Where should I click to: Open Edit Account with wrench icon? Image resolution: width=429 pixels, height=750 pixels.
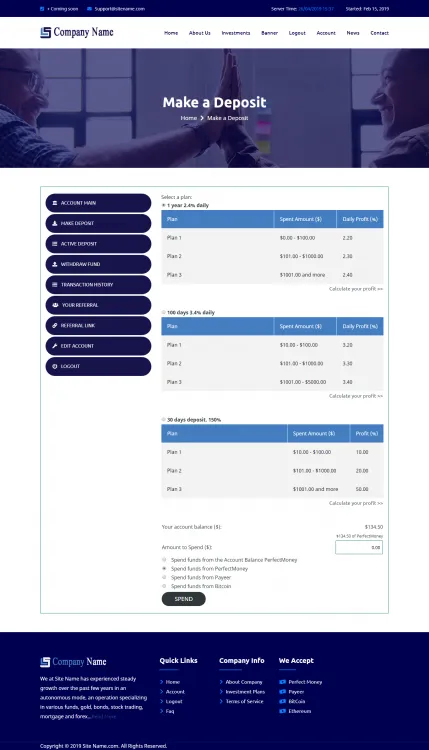[99, 346]
